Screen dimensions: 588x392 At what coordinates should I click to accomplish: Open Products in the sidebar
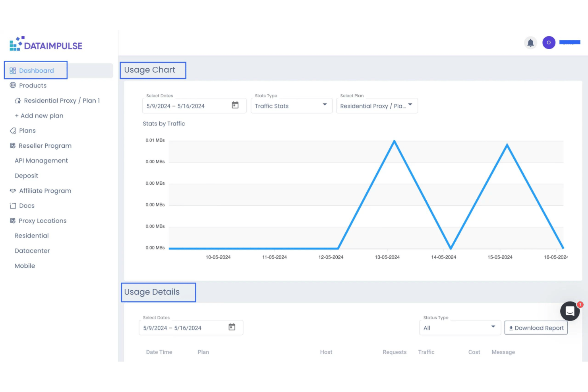pyautogui.click(x=33, y=85)
